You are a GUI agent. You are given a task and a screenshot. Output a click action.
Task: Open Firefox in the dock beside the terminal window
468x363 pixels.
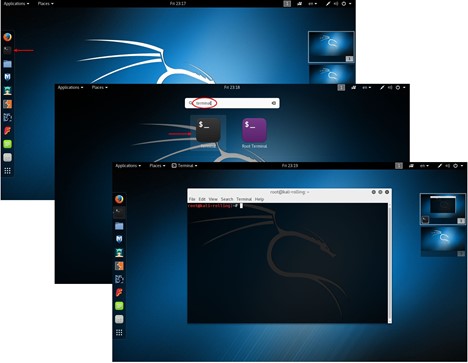pos(119,199)
